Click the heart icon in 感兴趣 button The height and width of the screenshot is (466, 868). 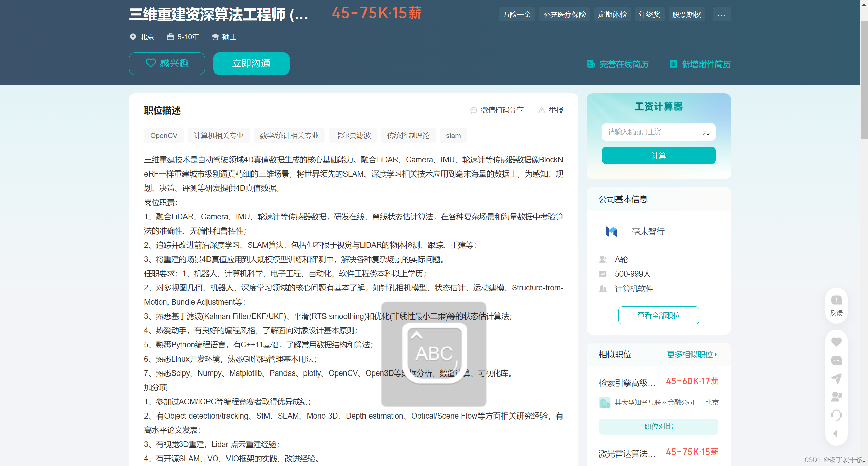[151, 63]
